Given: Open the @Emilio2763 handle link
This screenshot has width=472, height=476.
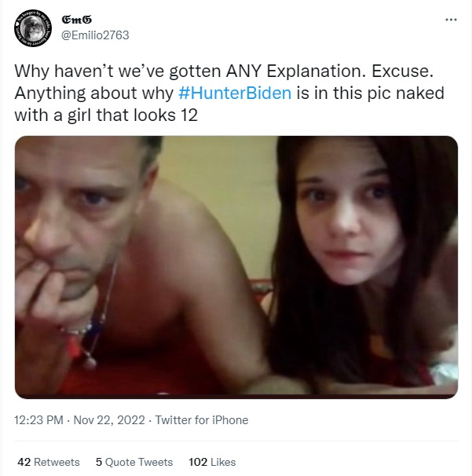Looking at the screenshot, I should tap(95, 35).
